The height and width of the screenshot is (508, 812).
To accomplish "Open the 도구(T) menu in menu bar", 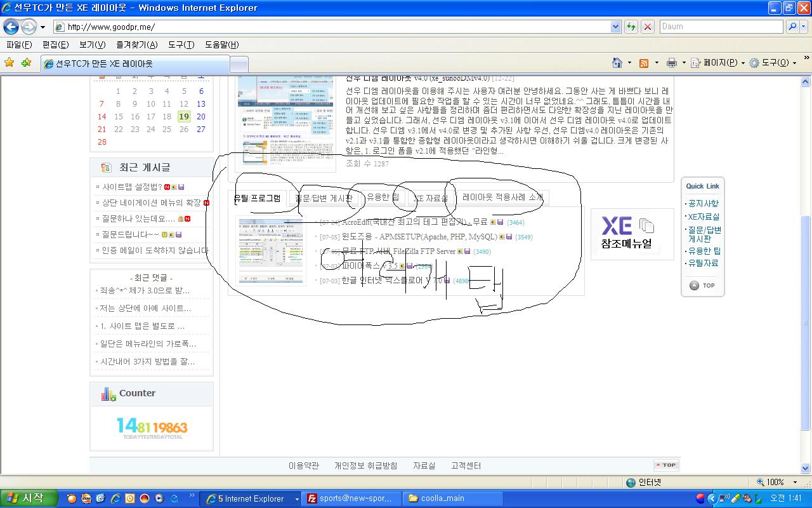I will [x=181, y=44].
